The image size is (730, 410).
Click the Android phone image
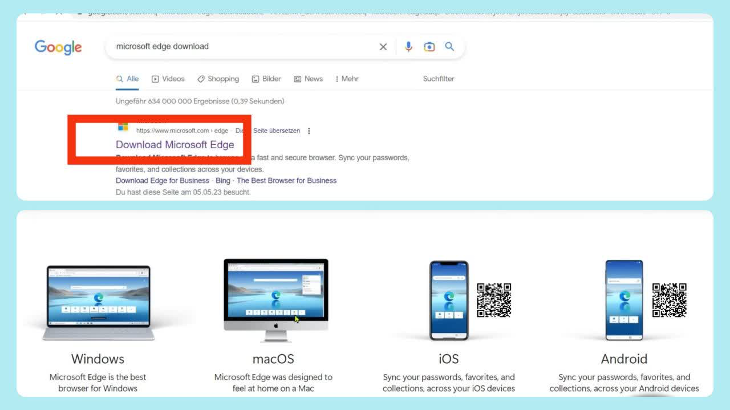pos(624,301)
